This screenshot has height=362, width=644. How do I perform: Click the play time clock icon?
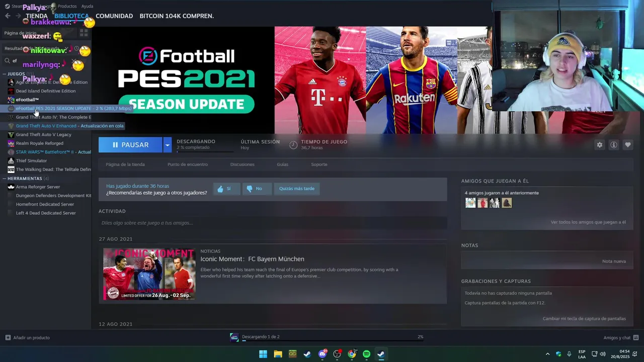(293, 145)
